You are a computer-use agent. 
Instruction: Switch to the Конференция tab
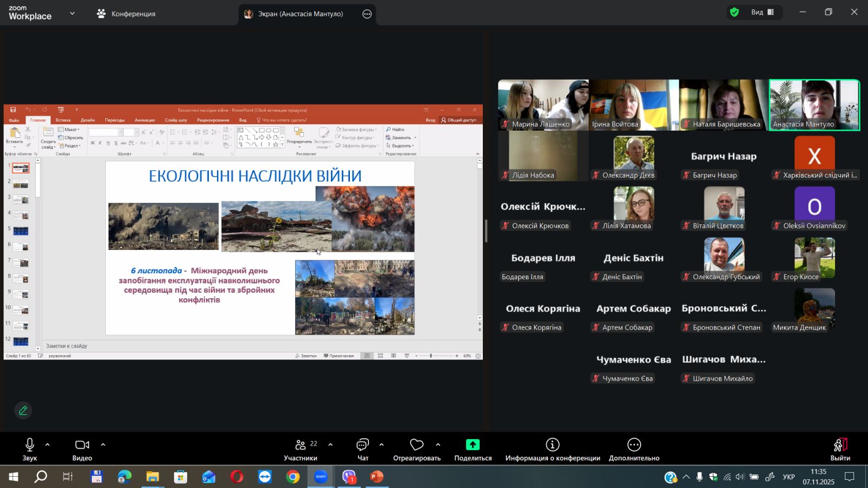(x=126, y=14)
